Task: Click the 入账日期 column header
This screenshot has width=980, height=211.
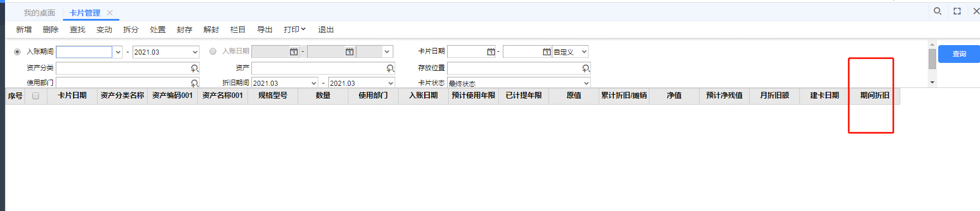Action: [424, 96]
